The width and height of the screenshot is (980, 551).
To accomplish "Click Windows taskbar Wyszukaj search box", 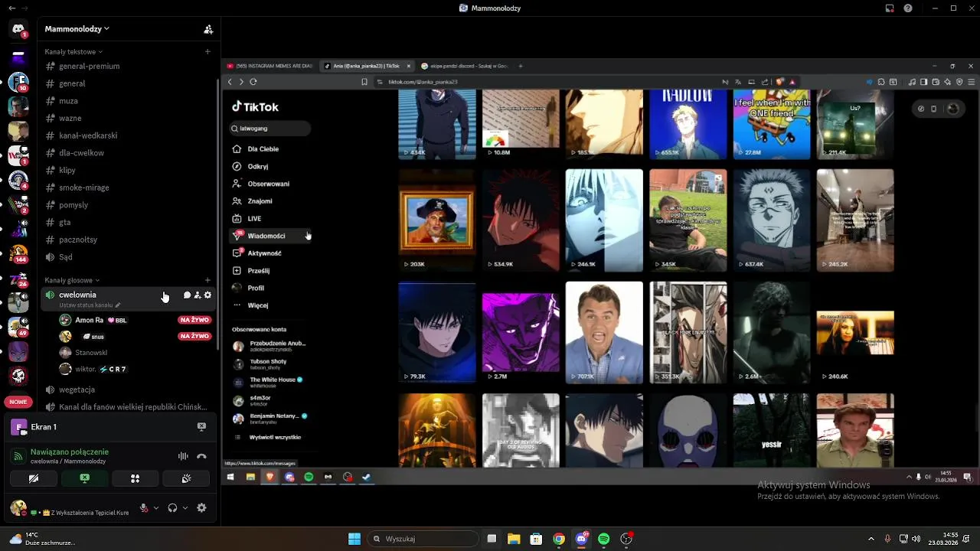I will tap(422, 539).
